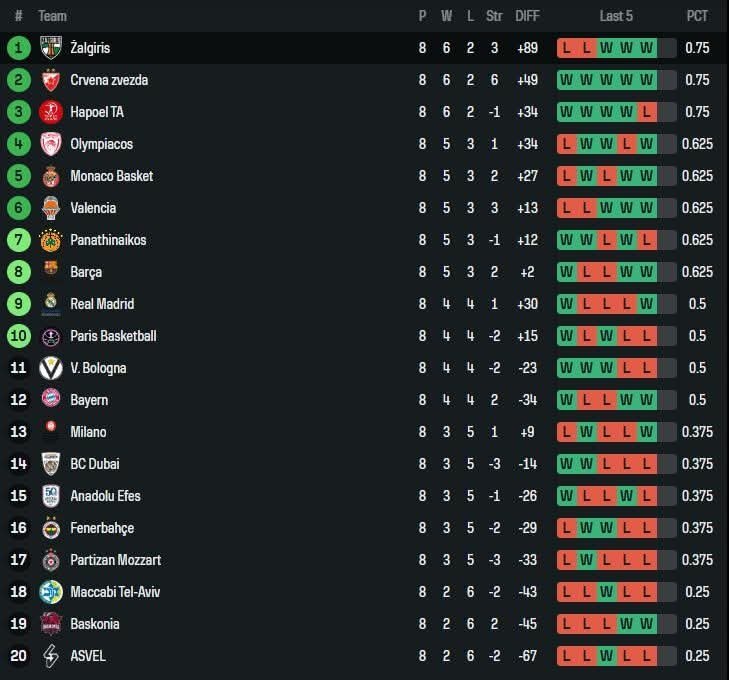Sort standings by PCT column header

(697, 16)
